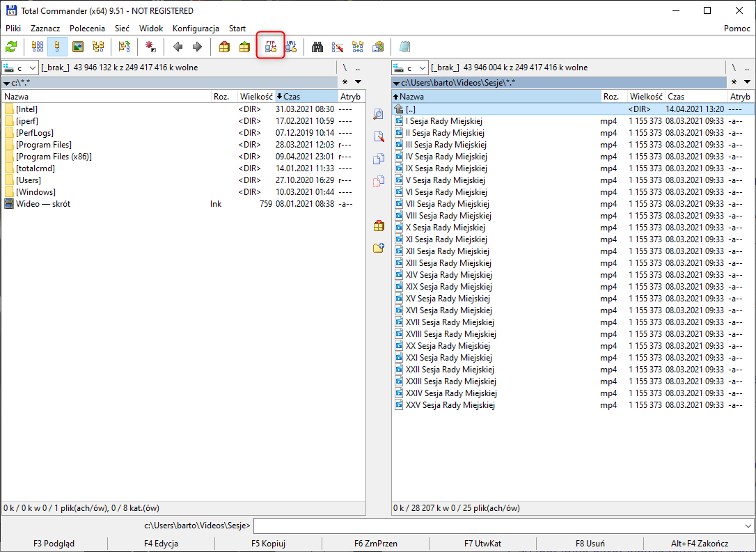The width and height of the screenshot is (756, 552).
Task: Toggle the brief file list view
Action: pyautogui.click(x=38, y=47)
